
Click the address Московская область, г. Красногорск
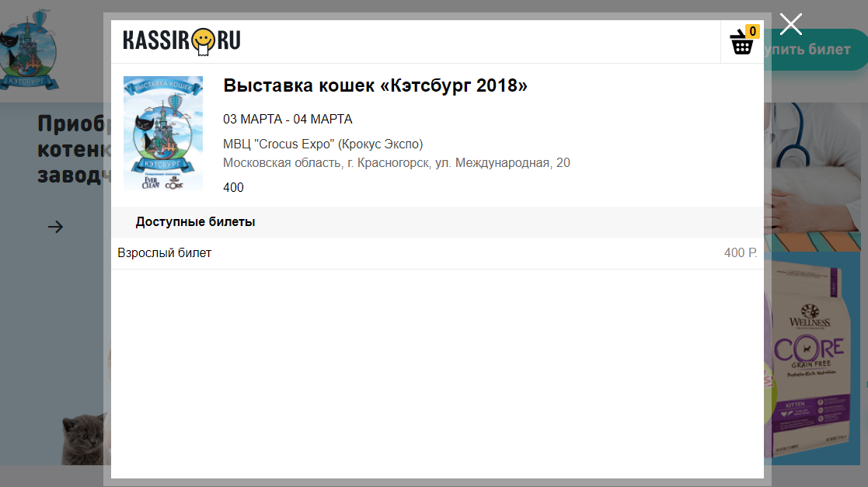[396, 162]
